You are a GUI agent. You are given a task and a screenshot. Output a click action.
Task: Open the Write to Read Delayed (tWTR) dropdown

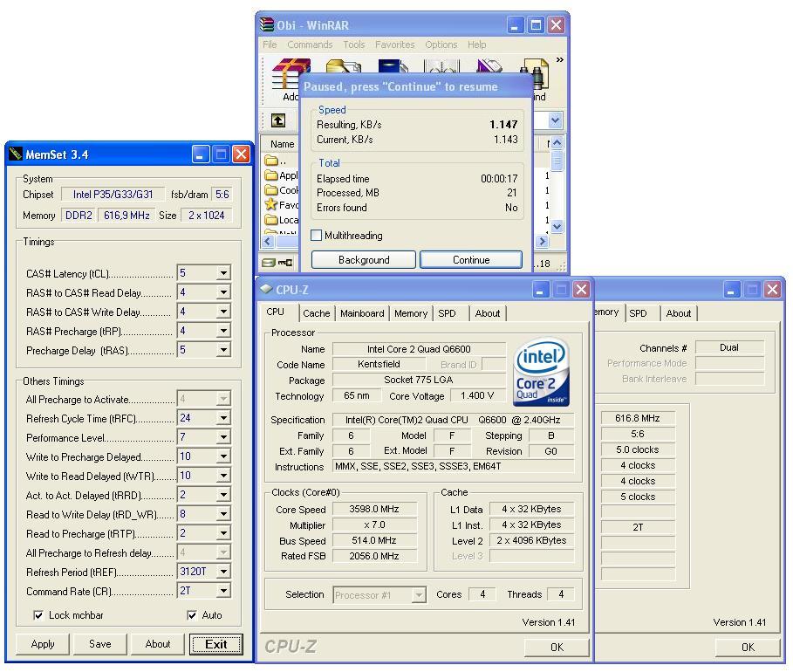(223, 476)
